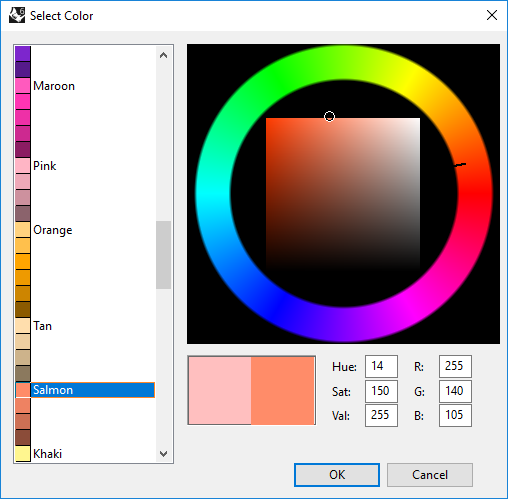Pick the Pink color from the list
The height and width of the screenshot is (499, 508).
tap(23, 166)
